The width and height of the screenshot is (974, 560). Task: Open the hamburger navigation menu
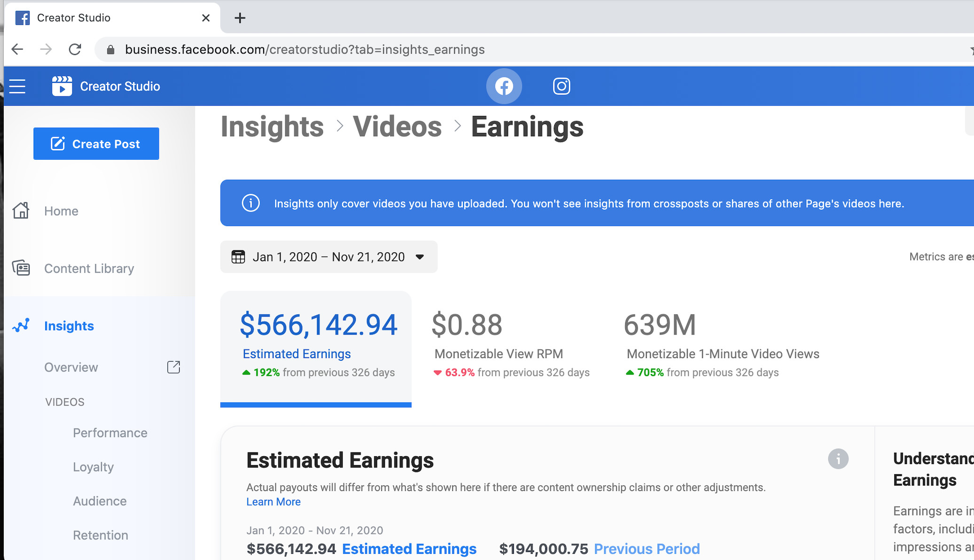tap(17, 86)
